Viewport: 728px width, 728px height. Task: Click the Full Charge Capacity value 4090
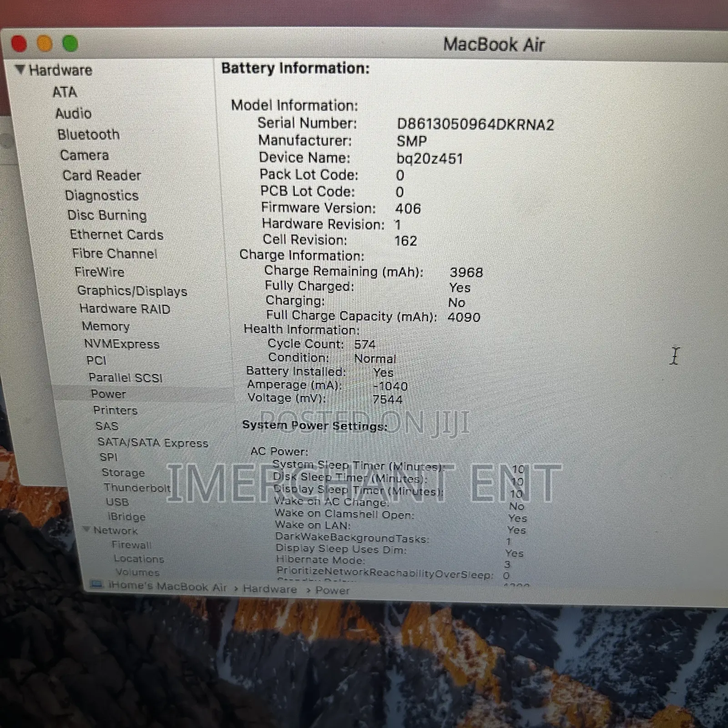pyautogui.click(x=464, y=317)
